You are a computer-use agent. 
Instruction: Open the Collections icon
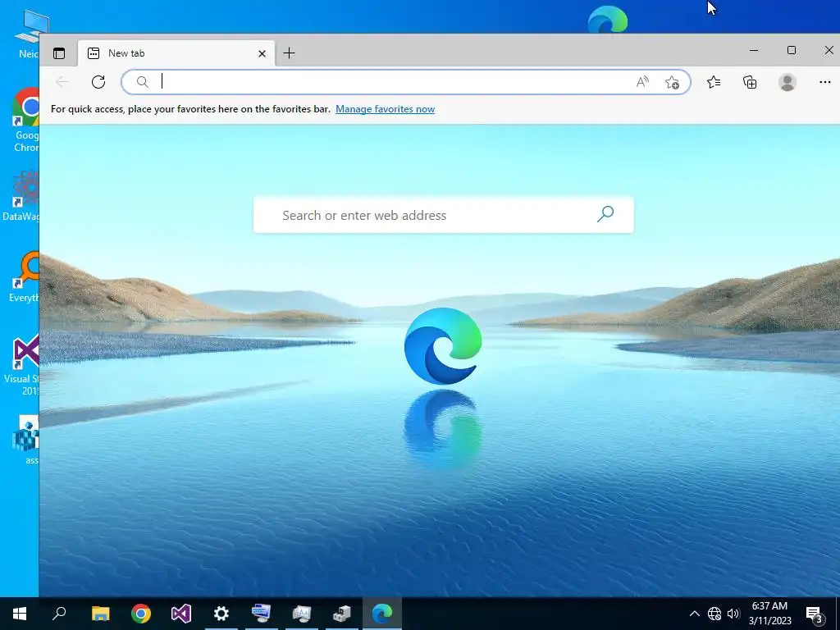[750, 82]
